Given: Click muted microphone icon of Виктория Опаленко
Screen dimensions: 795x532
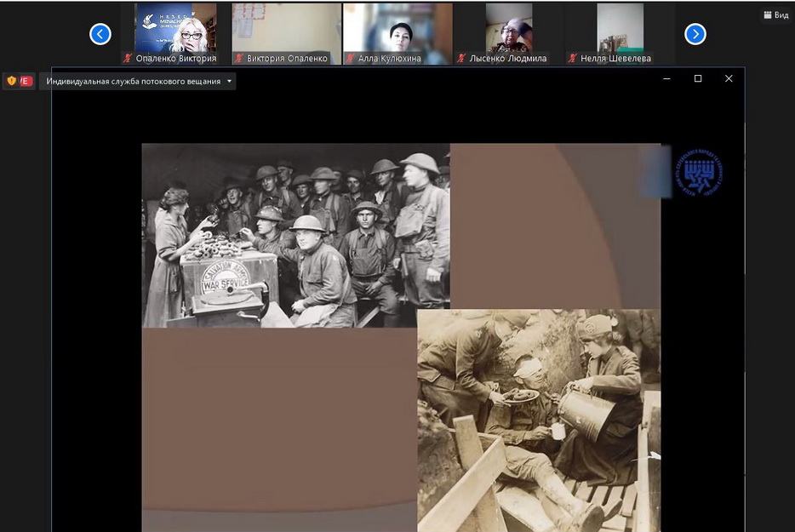Looking at the screenshot, I should pos(239,59).
